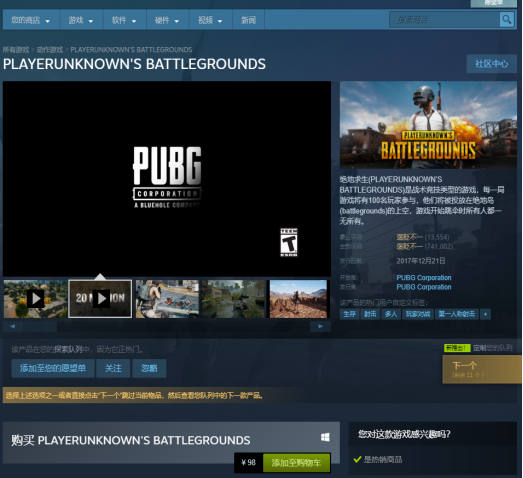Open the developer PUBG Corporation link
Viewport: 523px width, 478px height.
424,278
